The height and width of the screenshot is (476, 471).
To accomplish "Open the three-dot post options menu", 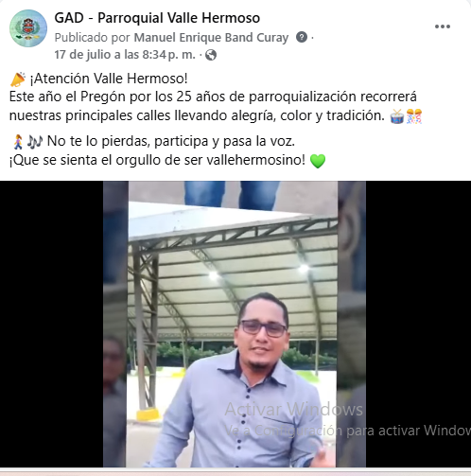I will click(443, 26).
